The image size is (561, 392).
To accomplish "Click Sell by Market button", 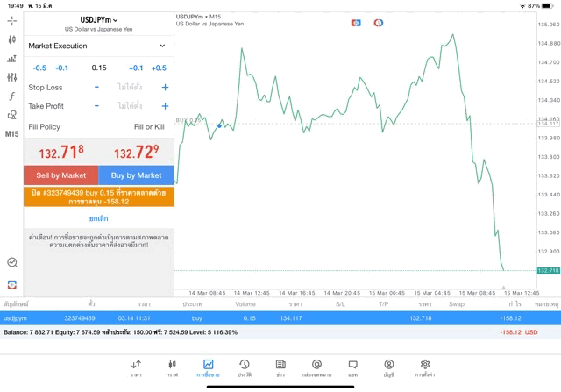I will [61, 175].
